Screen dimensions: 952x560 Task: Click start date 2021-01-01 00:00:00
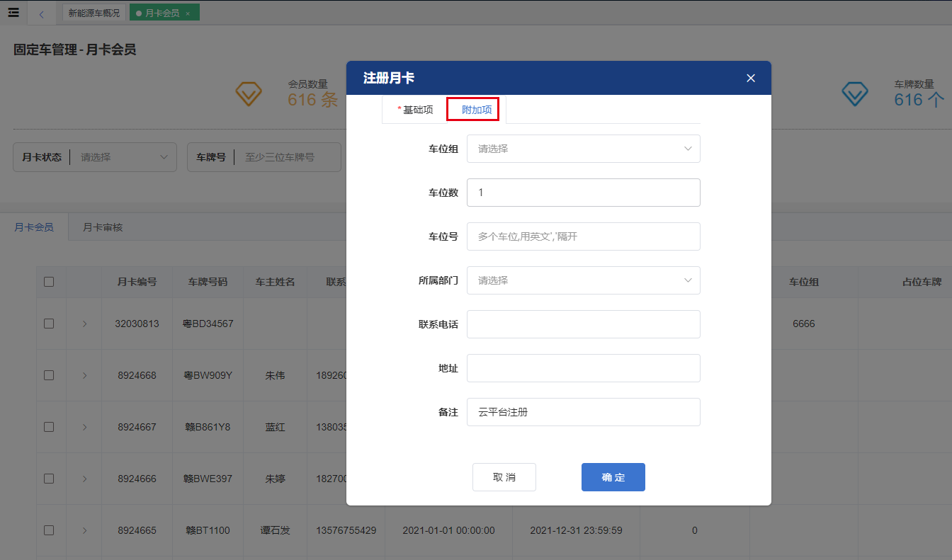click(x=448, y=530)
